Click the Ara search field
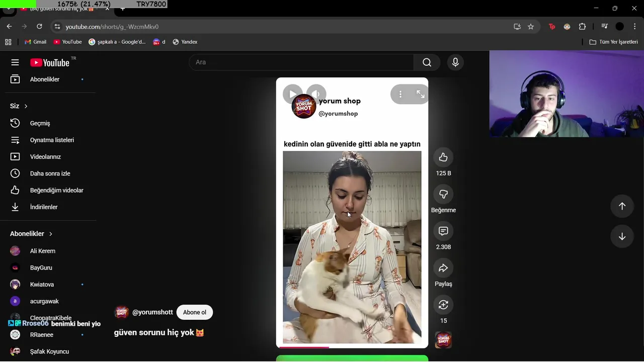The height and width of the screenshot is (362, 644). point(301,62)
